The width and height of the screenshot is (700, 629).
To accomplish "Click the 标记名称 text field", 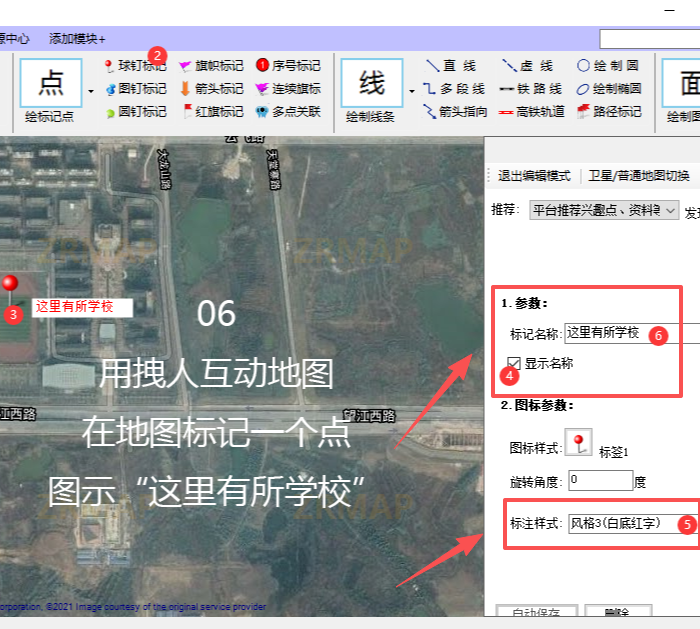I will (x=630, y=333).
